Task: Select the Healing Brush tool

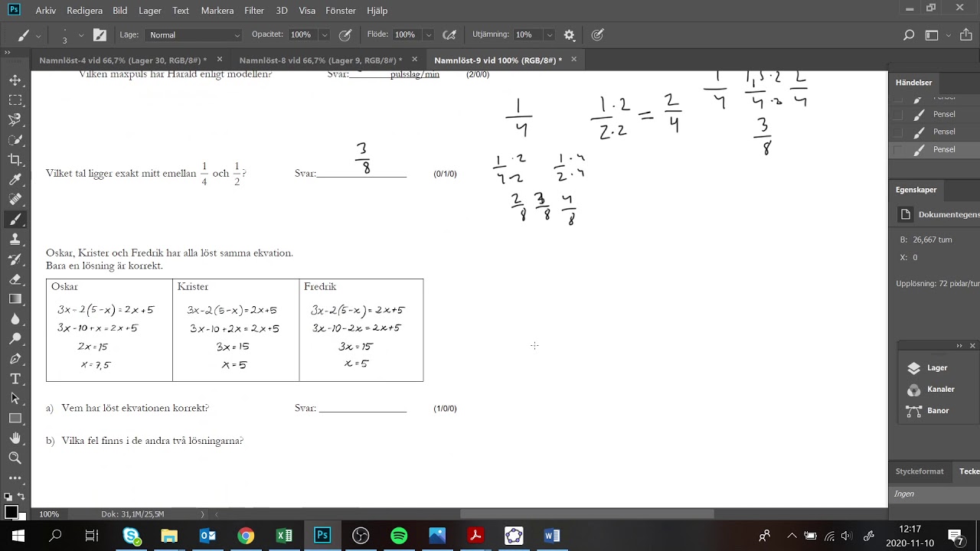Action: coord(15,200)
